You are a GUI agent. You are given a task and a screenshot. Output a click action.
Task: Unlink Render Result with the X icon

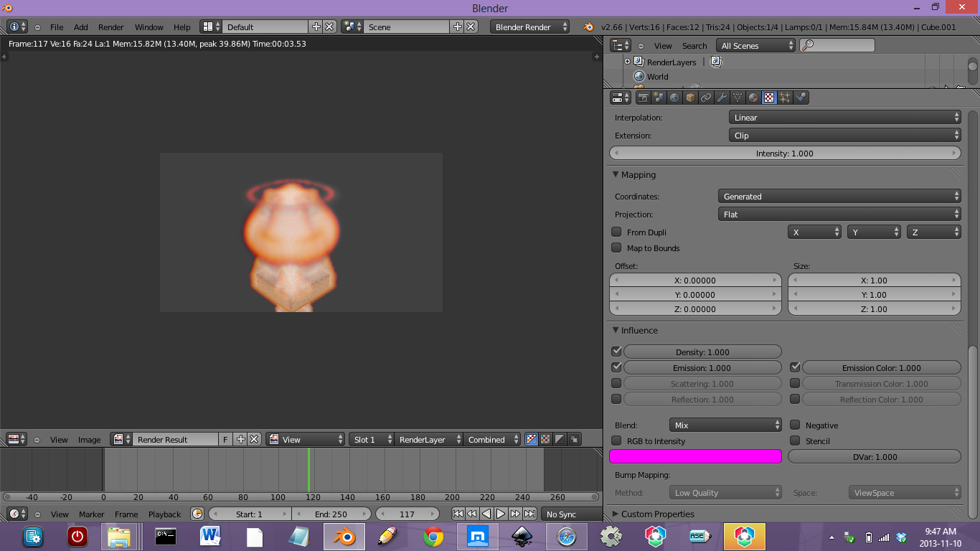(x=254, y=439)
